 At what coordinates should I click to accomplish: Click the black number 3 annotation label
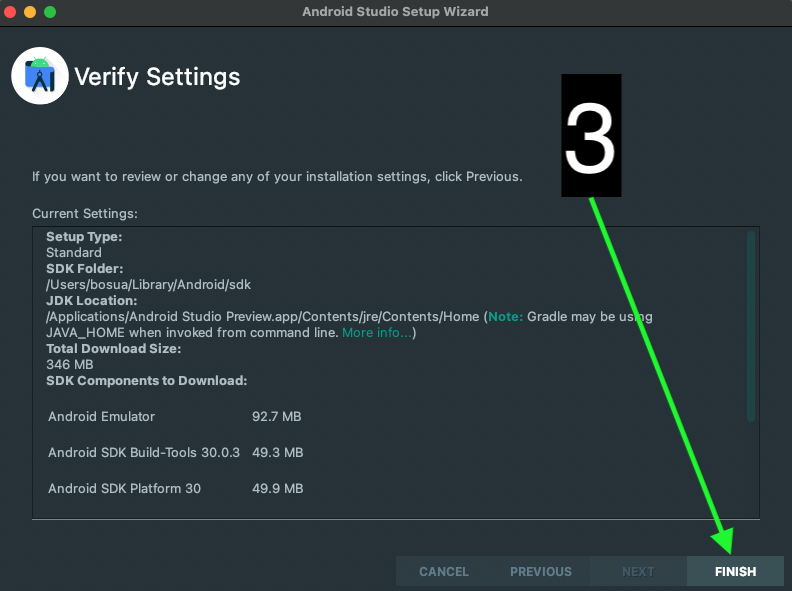[x=590, y=137]
